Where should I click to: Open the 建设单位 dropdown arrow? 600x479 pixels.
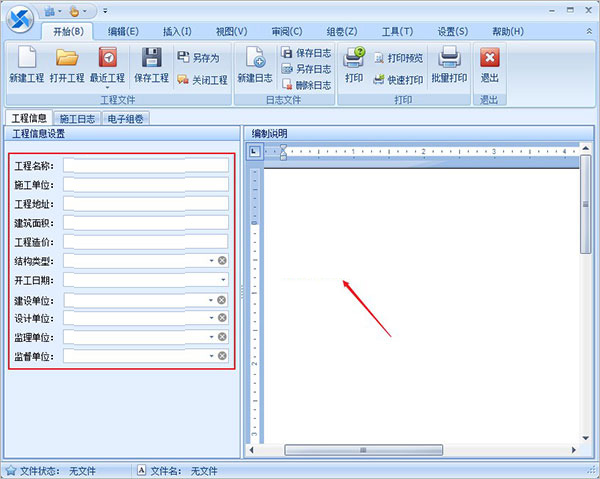coord(211,300)
